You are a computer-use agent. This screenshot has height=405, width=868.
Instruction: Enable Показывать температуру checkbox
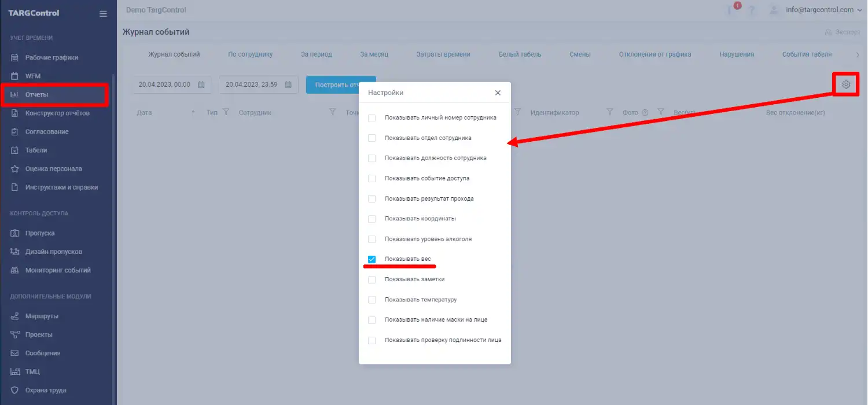point(372,300)
